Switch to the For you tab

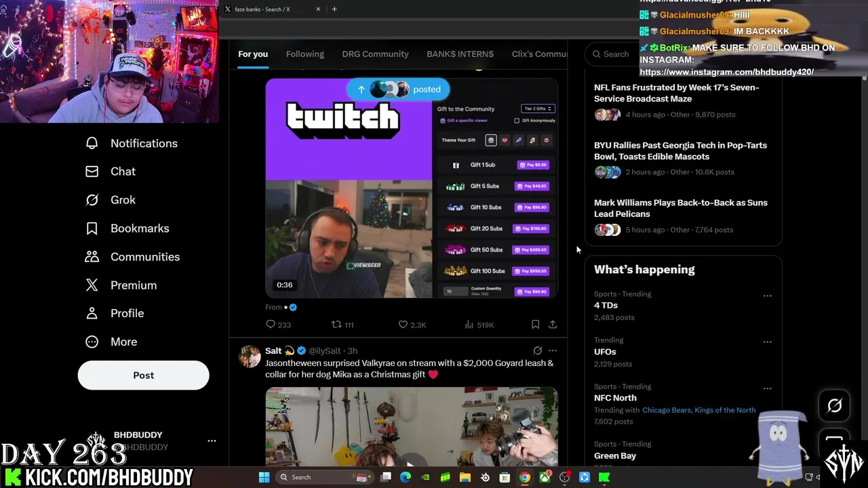(253, 54)
